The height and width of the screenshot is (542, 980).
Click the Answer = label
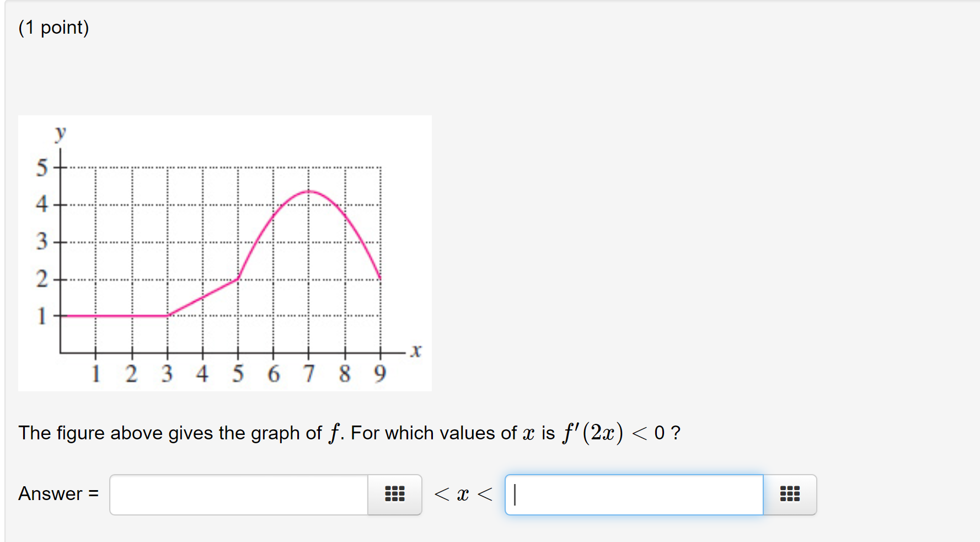click(x=57, y=493)
